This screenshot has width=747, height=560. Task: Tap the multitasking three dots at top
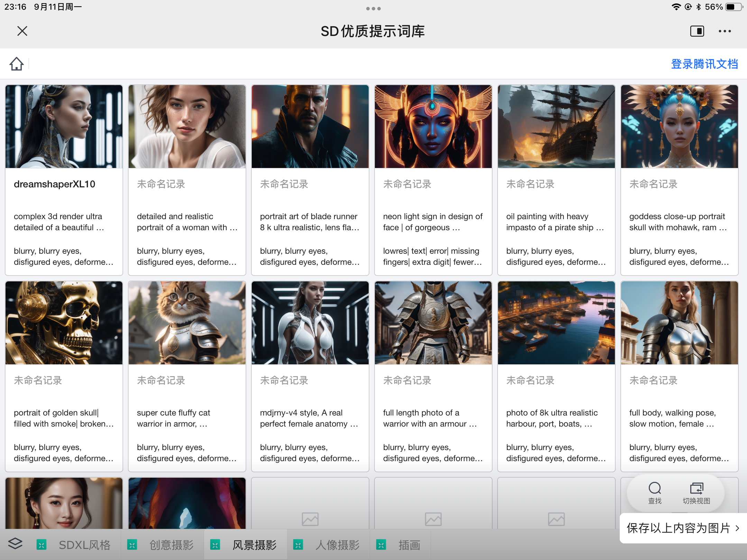click(x=373, y=9)
